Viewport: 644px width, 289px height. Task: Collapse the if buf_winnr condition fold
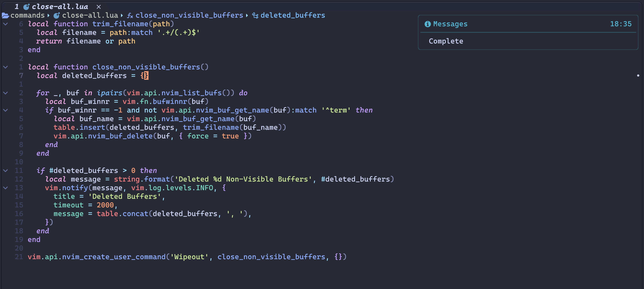click(6, 110)
